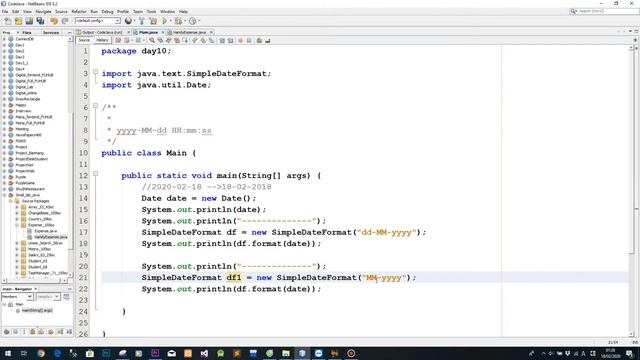Select the PuzzleGame project

coord(25,183)
